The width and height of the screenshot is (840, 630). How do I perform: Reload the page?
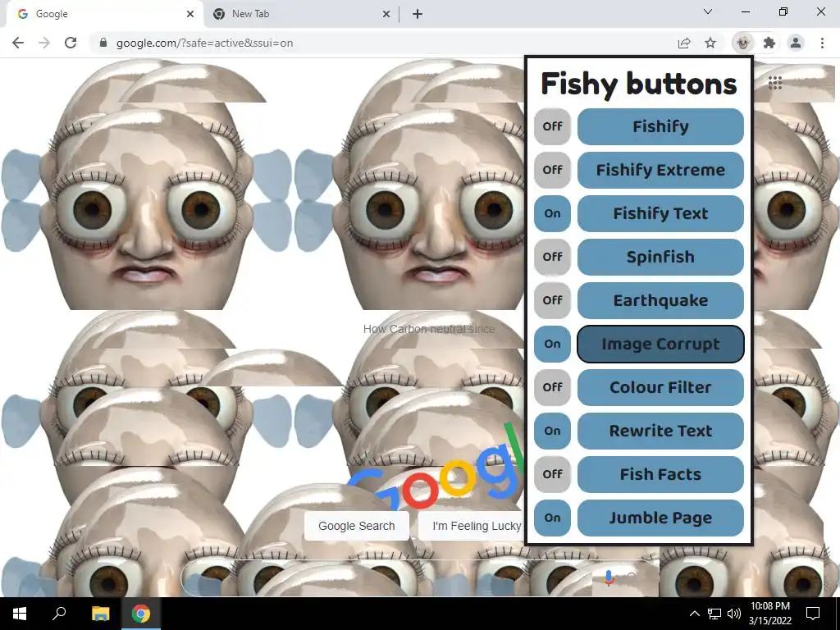pyautogui.click(x=71, y=43)
